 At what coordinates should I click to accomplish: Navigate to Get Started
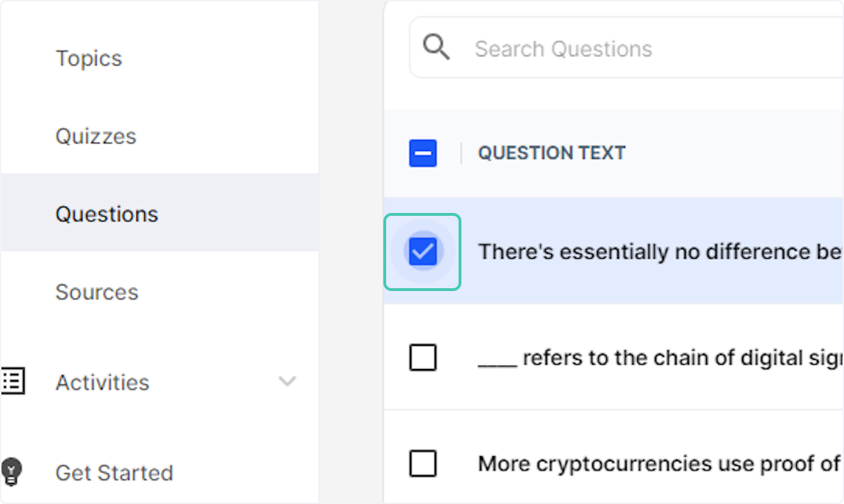(x=114, y=472)
